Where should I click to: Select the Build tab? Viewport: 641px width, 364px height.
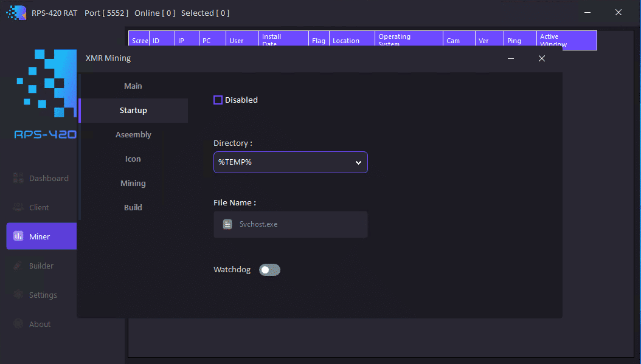[133, 208]
